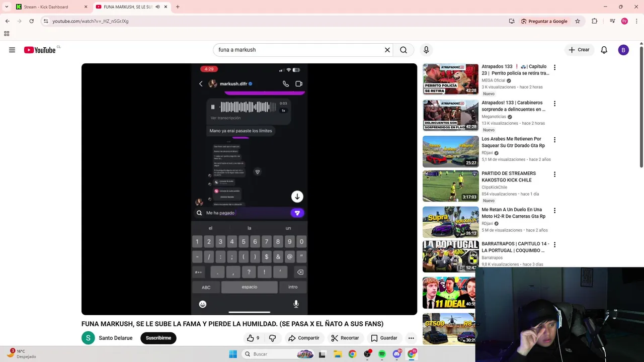This screenshot has width=644, height=362.
Task: Install-app icon in the address bar
Action: (x=512, y=21)
